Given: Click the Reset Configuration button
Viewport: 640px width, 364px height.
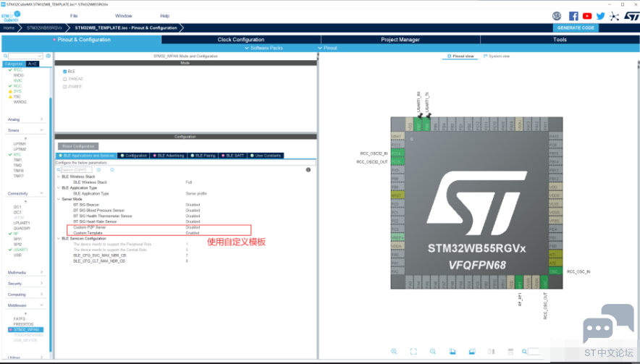Looking at the screenshot, I should pyautogui.click(x=78, y=145).
